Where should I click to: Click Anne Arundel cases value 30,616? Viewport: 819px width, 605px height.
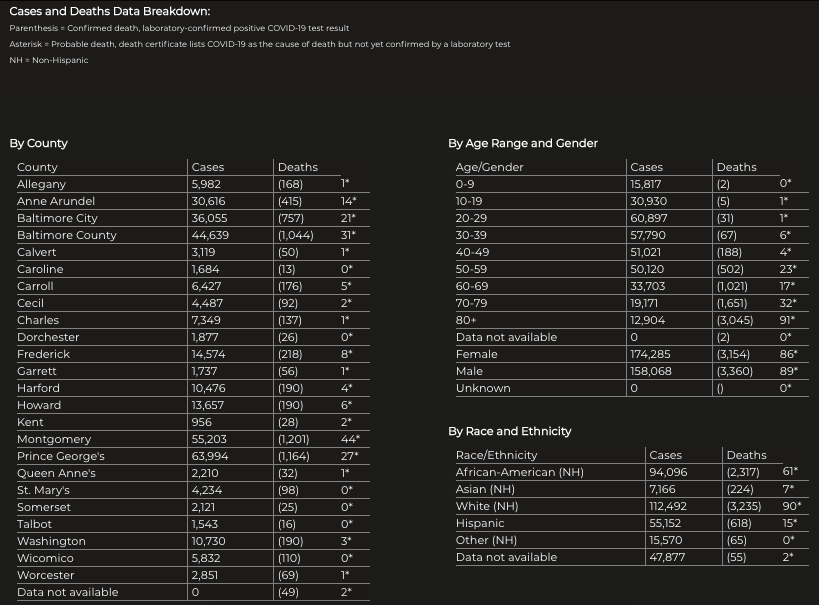coord(209,201)
